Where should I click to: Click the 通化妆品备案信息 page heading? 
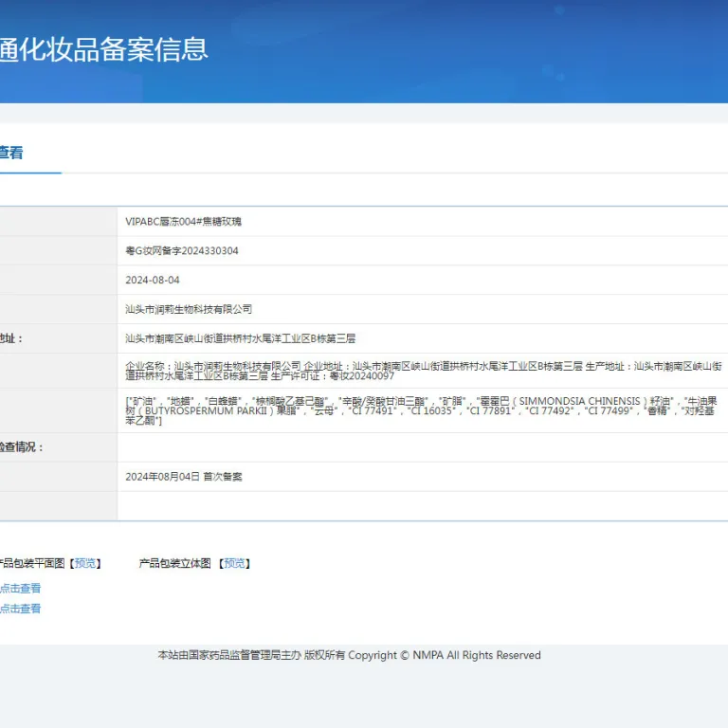(x=104, y=49)
